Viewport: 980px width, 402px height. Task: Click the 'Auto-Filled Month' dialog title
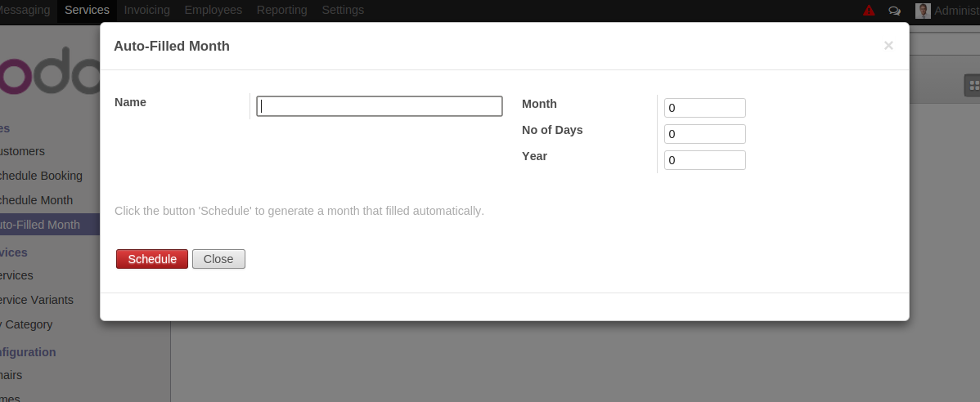click(172, 47)
